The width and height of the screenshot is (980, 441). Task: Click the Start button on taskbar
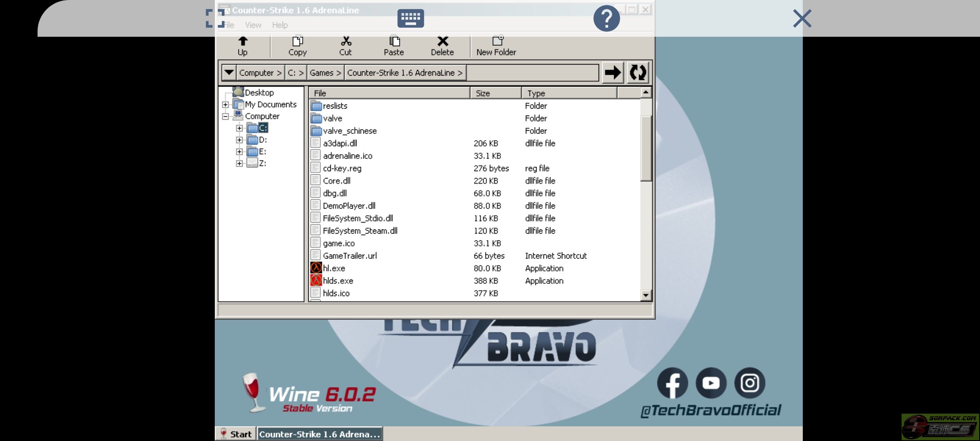point(236,434)
